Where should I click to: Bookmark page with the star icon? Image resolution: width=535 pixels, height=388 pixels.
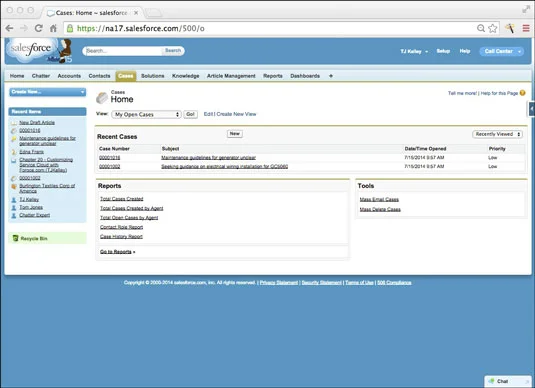coord(492,28)
